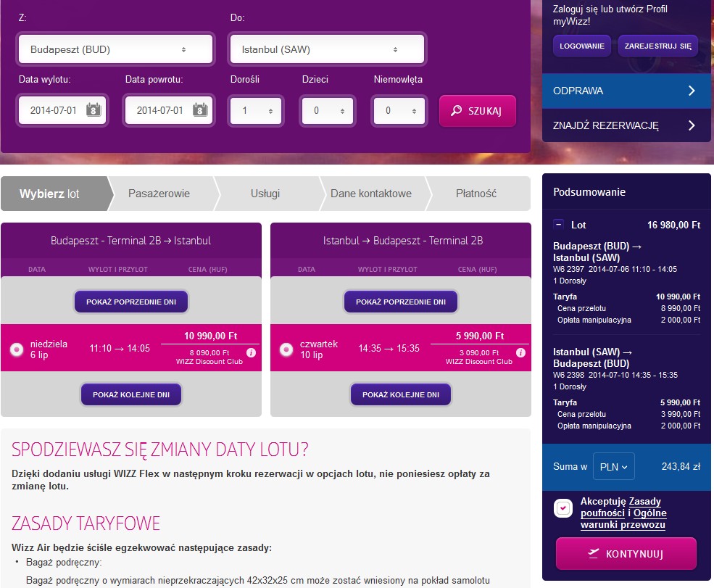Click the LOGOWANIE button
714x588 pixels.
(x=582, y=46)
